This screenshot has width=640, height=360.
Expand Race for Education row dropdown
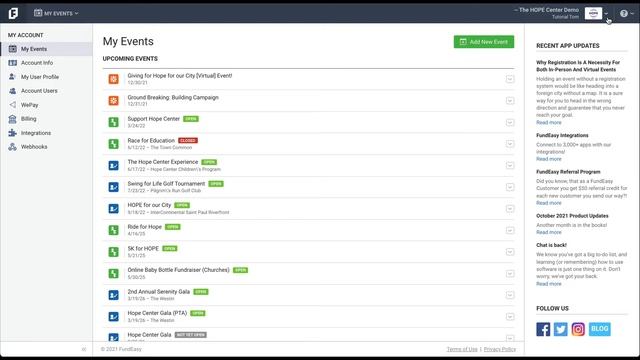(510, 144)
